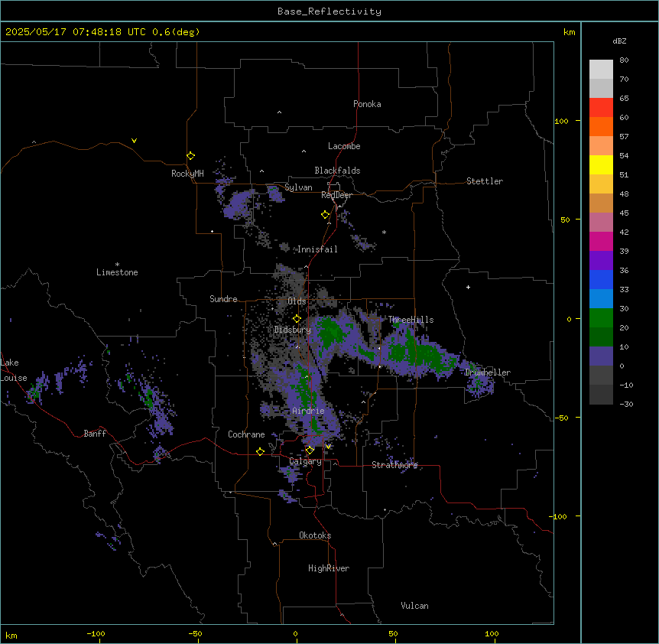Select the Ponoka city label
The width and height of the screenshot is (659, 644).
coord(367,104)
